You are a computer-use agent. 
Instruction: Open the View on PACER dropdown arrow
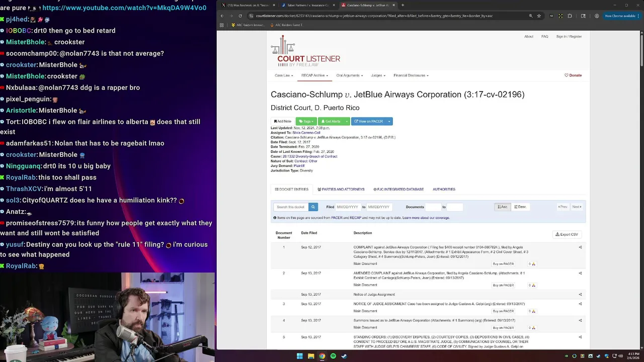point(389,121)
